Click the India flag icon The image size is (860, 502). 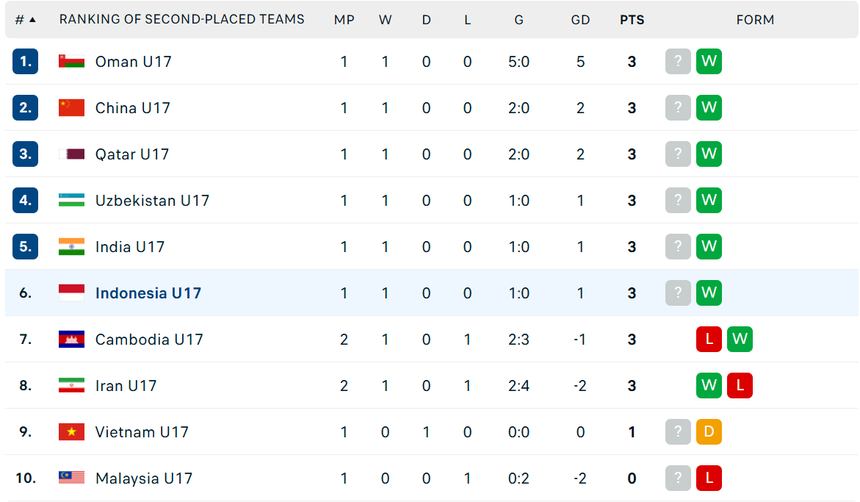coord(71,246)
